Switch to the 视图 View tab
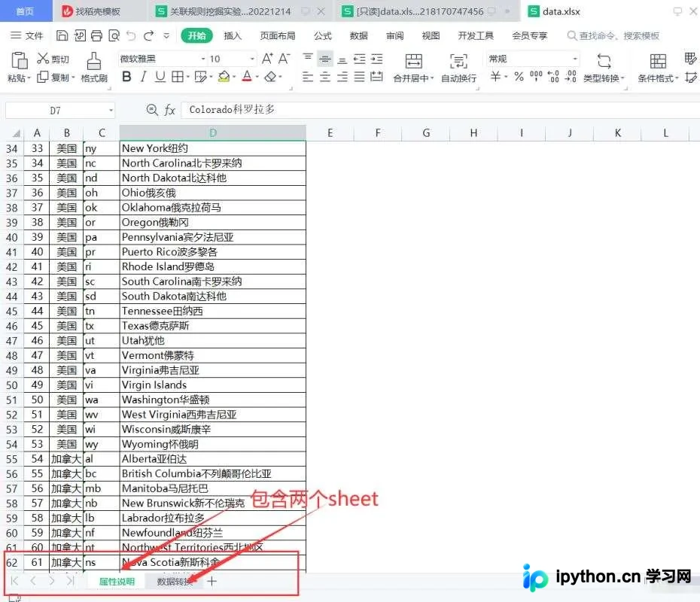Image resolution: width=700 pixels, height=602 pixels. click(x=431, y=35)
